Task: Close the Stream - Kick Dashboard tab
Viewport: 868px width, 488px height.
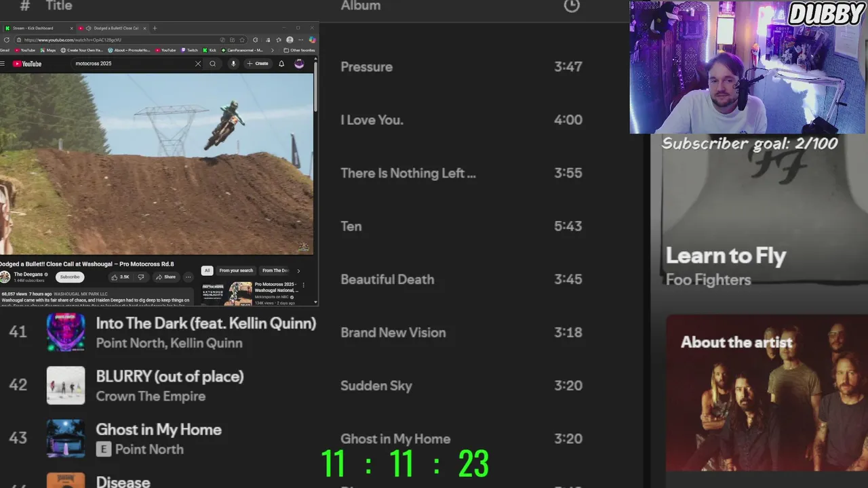Action: tap(71, 28)
